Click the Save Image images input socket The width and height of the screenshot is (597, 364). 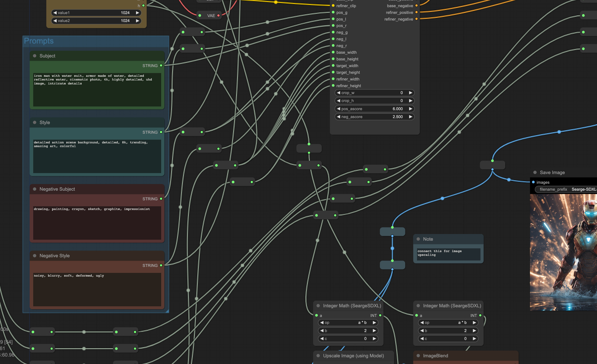coord(533,182)
